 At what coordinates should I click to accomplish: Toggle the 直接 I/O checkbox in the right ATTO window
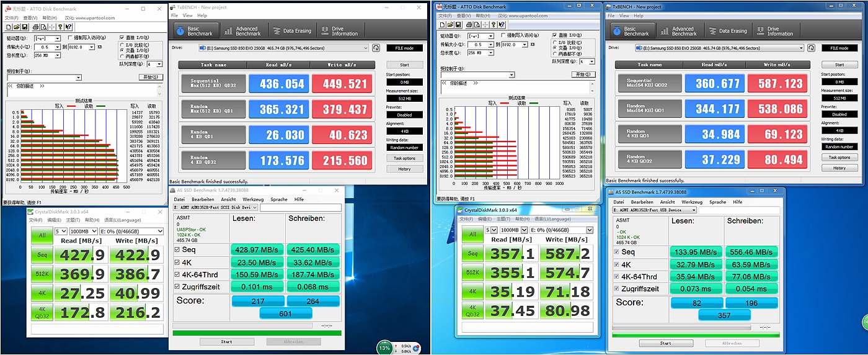555,35
